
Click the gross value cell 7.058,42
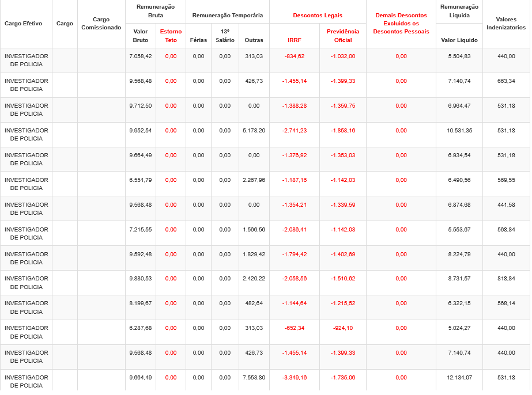coord(141,56)
